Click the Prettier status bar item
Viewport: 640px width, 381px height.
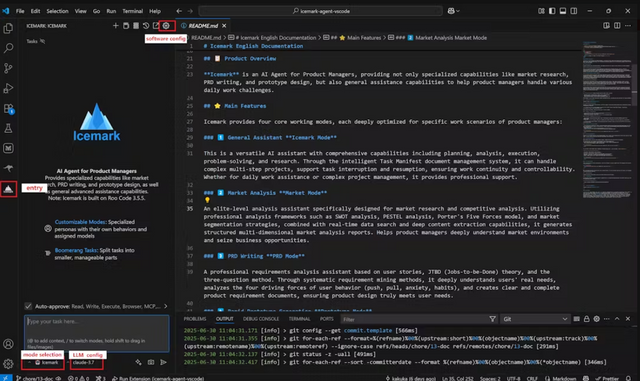pyautogui.click(x=607, y=378)
